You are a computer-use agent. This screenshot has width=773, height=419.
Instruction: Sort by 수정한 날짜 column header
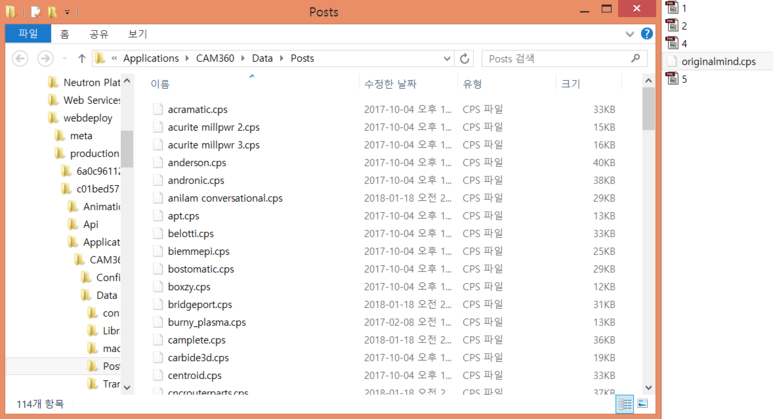click(390, 84)
